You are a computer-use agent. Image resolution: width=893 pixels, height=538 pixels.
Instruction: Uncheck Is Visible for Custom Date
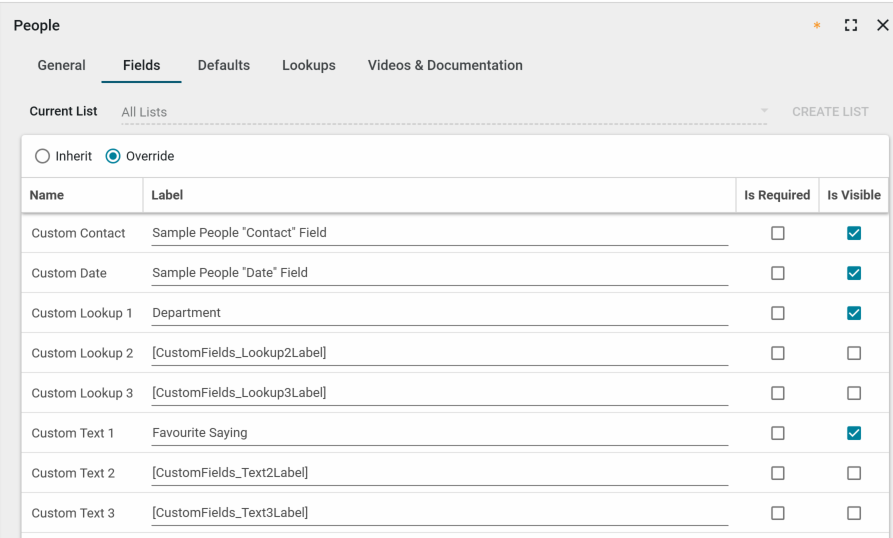[854, 273]
